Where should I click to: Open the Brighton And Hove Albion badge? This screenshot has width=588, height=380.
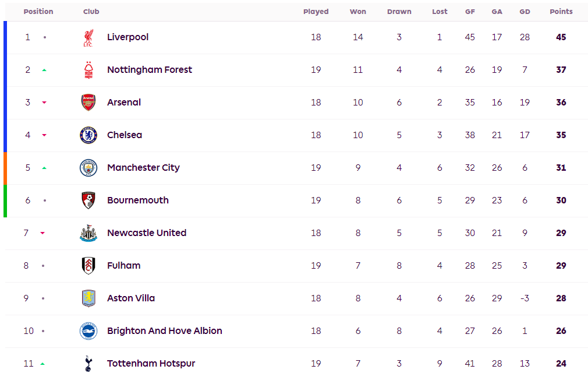(88, 331)
